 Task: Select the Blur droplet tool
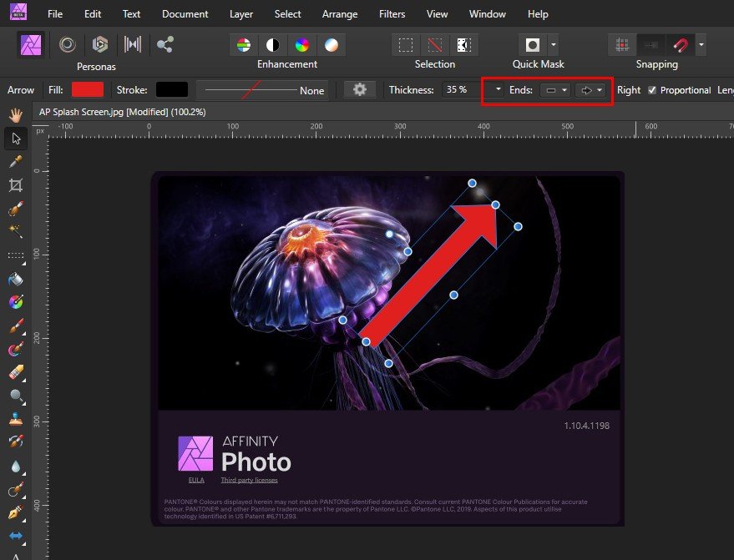[16, 467]
